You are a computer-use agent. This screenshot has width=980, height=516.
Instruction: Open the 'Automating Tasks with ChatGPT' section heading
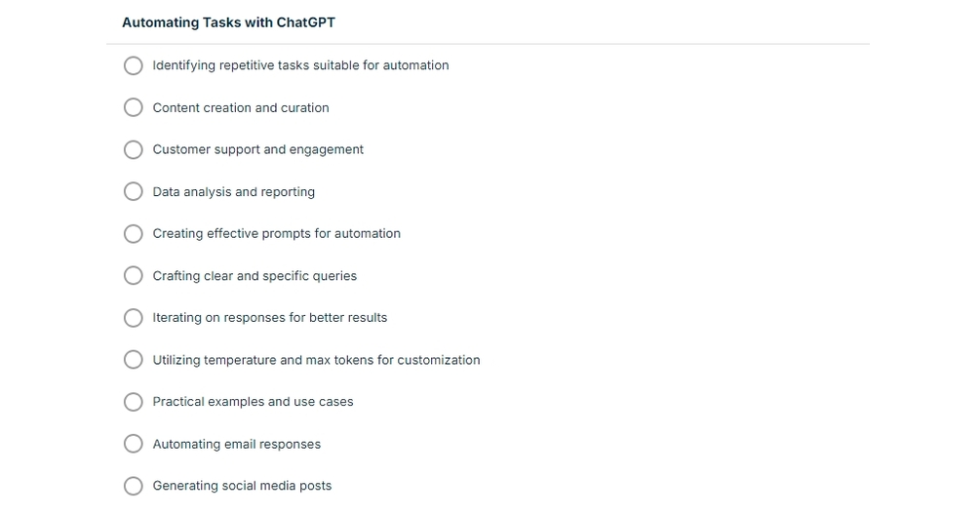[229, 22]
